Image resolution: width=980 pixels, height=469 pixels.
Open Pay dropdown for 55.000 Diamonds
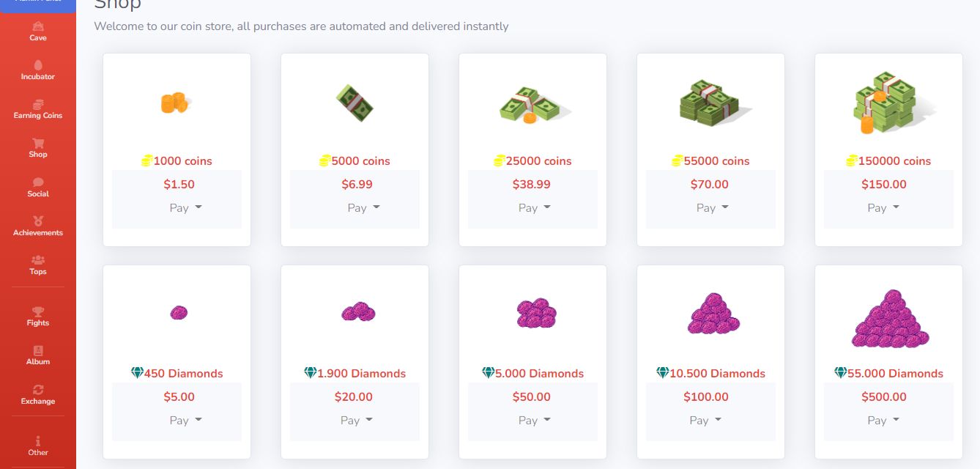(883, 421)
